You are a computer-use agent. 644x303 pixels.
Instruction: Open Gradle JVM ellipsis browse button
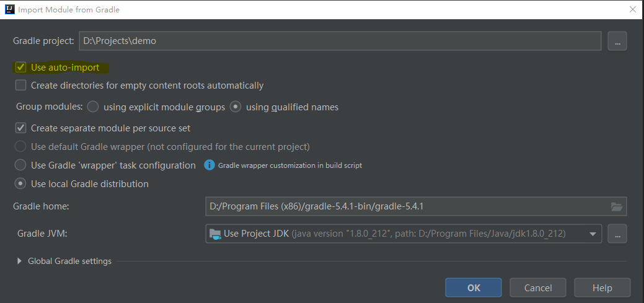pos(617,234)
